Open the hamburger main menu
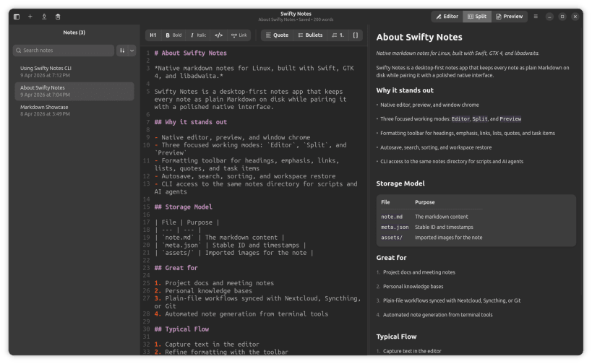Viewport: 592px width, 364px height. point(536,16)
